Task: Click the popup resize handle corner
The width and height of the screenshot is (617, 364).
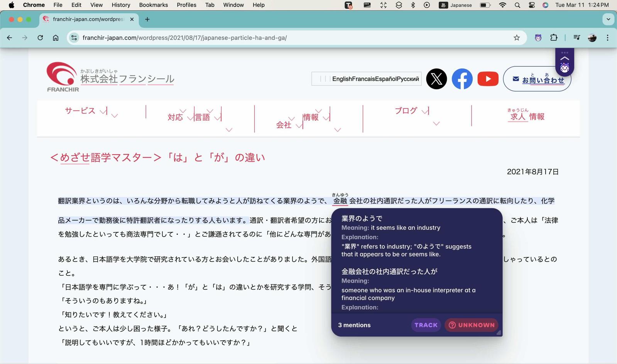Action: pos(499,332)
